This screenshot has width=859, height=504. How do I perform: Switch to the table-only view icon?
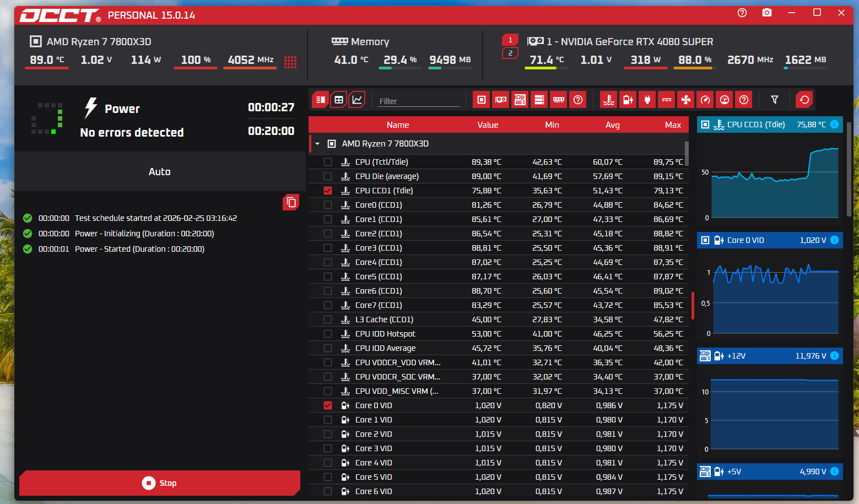click(x=339, y=100)
